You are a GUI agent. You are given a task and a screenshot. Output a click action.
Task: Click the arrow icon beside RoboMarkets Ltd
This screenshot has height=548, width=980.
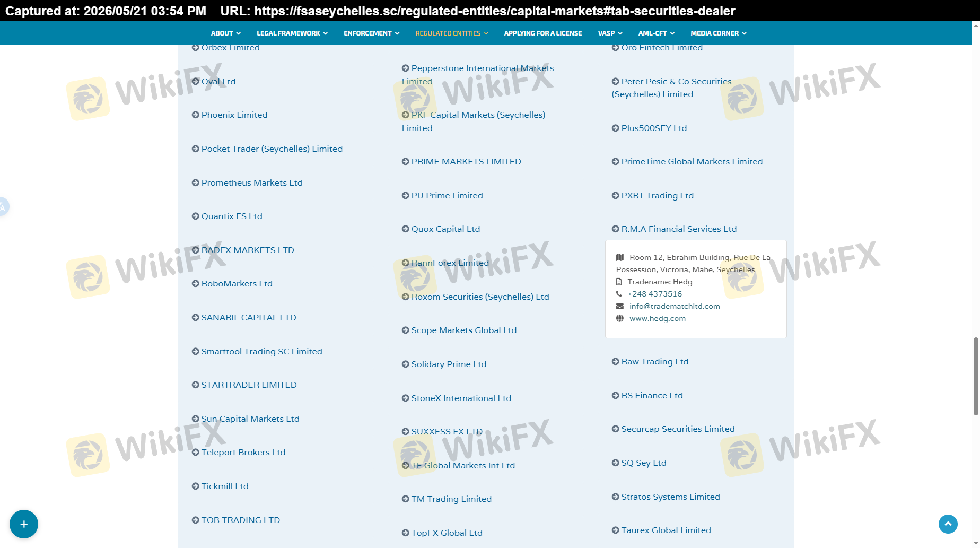tap(195, 283)
